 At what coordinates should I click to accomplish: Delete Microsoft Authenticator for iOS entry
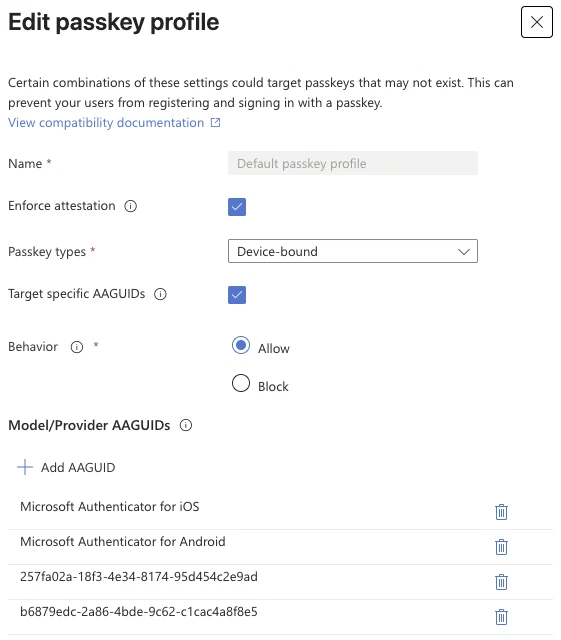pos(501,512)
